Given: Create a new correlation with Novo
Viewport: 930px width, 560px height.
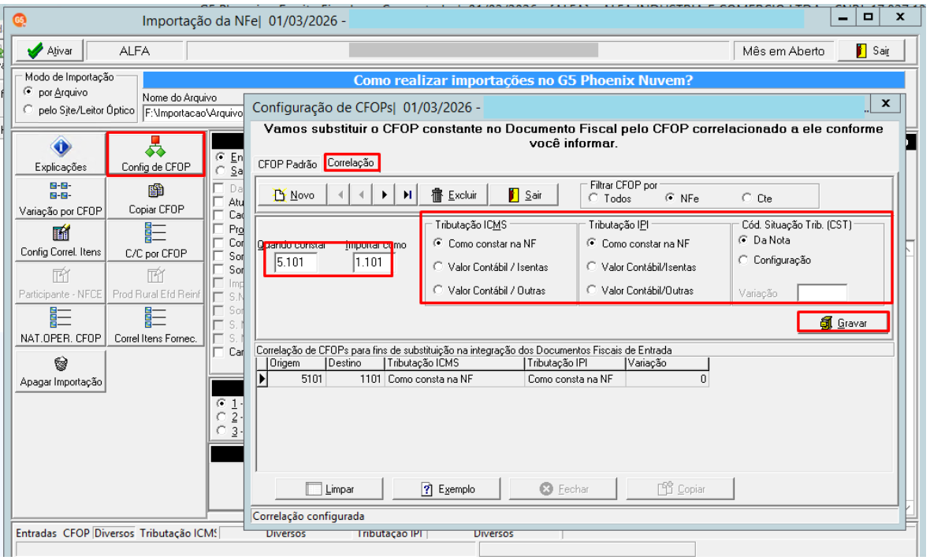Looking at the screenshot, I should pos(292,195).
